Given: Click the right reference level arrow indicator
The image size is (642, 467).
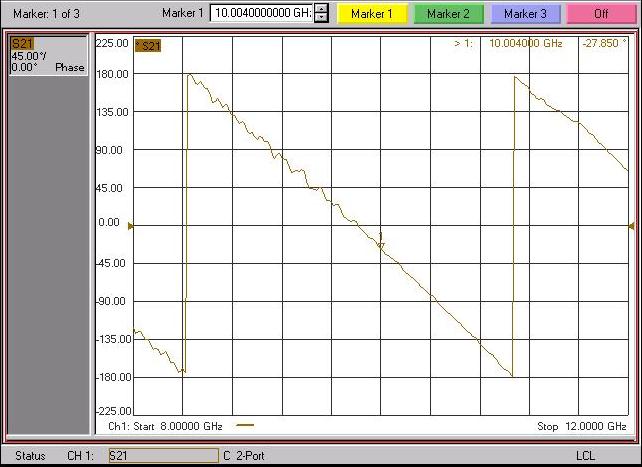Looking at the screenshot, I should click(630, 226).
